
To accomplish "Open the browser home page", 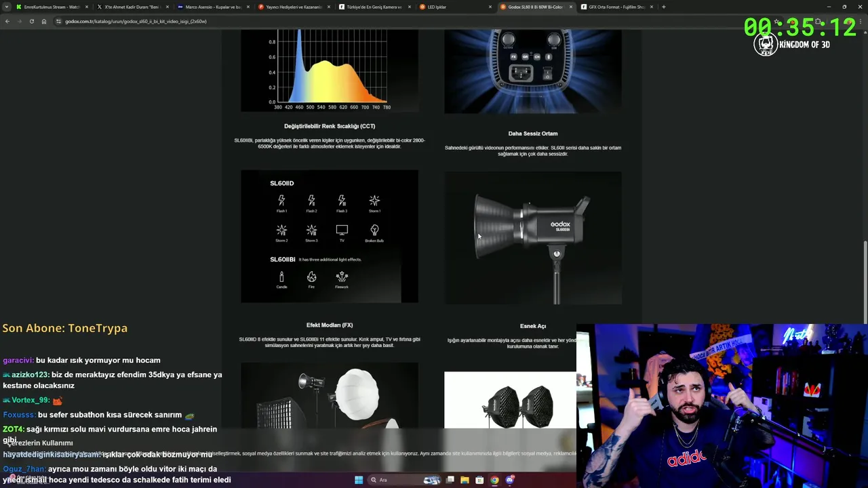I will (43, 21).
